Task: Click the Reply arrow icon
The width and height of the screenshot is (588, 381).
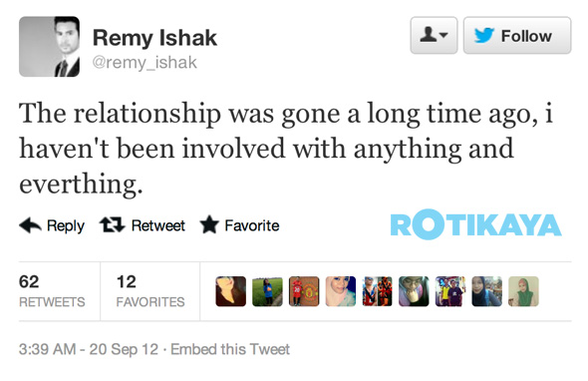Action: (x=30, y=225)
